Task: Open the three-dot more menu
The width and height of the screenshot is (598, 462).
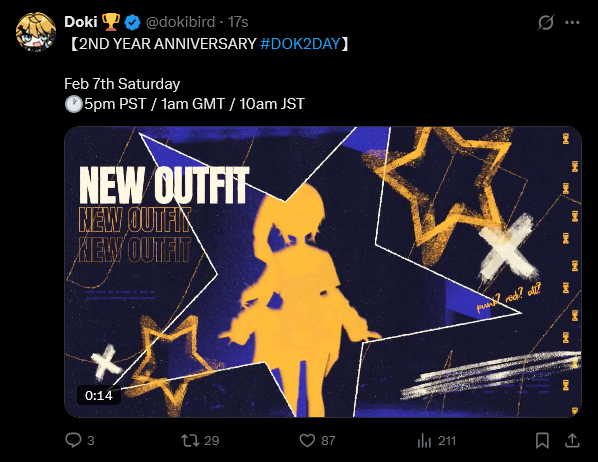Action: [572, 23]
